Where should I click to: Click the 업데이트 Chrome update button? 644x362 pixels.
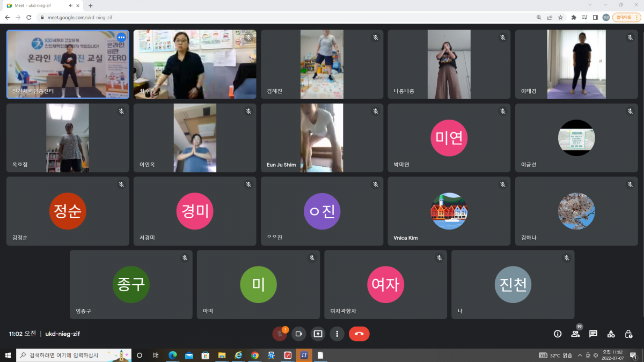626,17
